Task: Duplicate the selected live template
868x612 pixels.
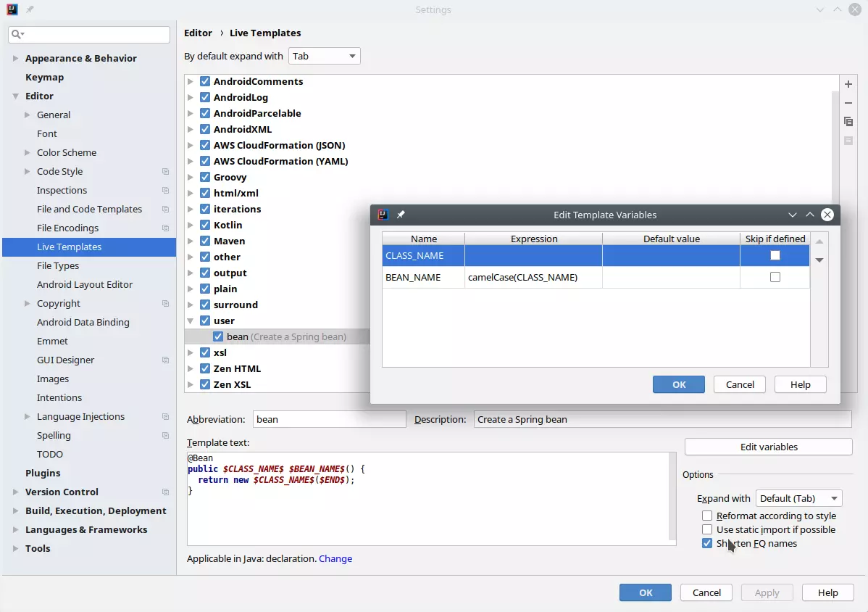Action: click(x=848, y=122)
